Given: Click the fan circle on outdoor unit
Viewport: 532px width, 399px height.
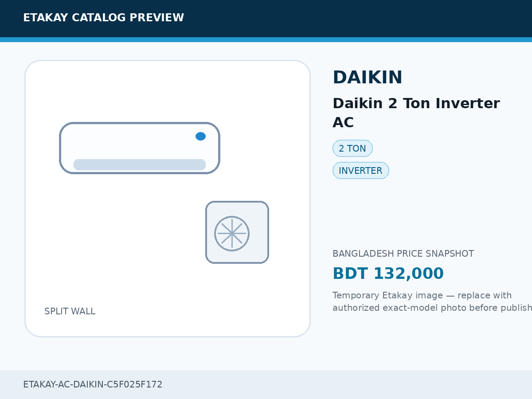Looking at the screenshot, I should click(232, 233).
